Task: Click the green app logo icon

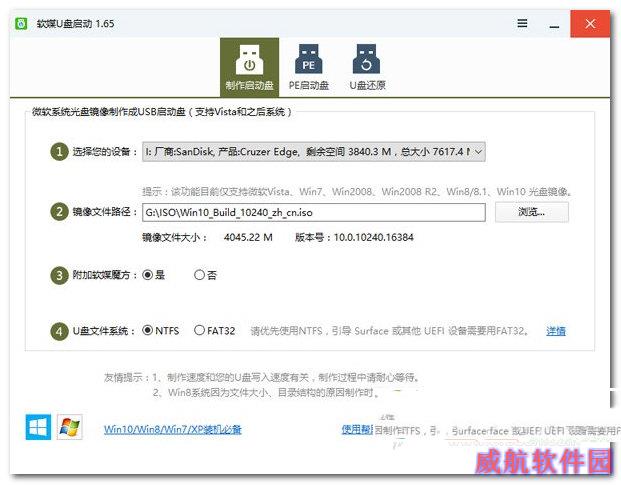Action: [21, 23]
